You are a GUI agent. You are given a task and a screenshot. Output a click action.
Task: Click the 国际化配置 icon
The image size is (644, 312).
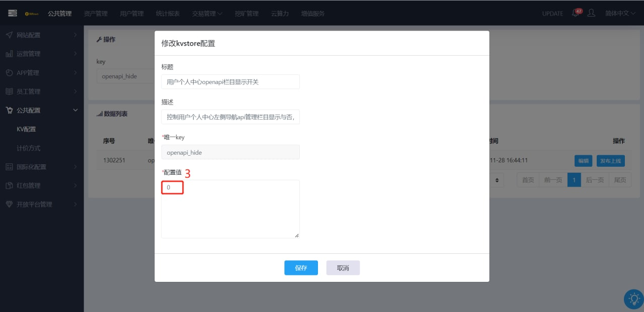point(9,167)
